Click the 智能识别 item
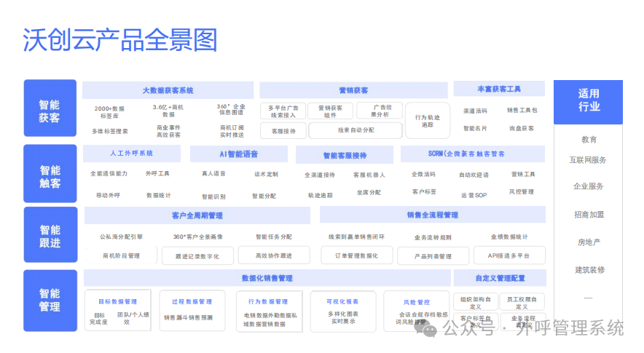Viewport: 644px width, 353px height. click(213, 197)
